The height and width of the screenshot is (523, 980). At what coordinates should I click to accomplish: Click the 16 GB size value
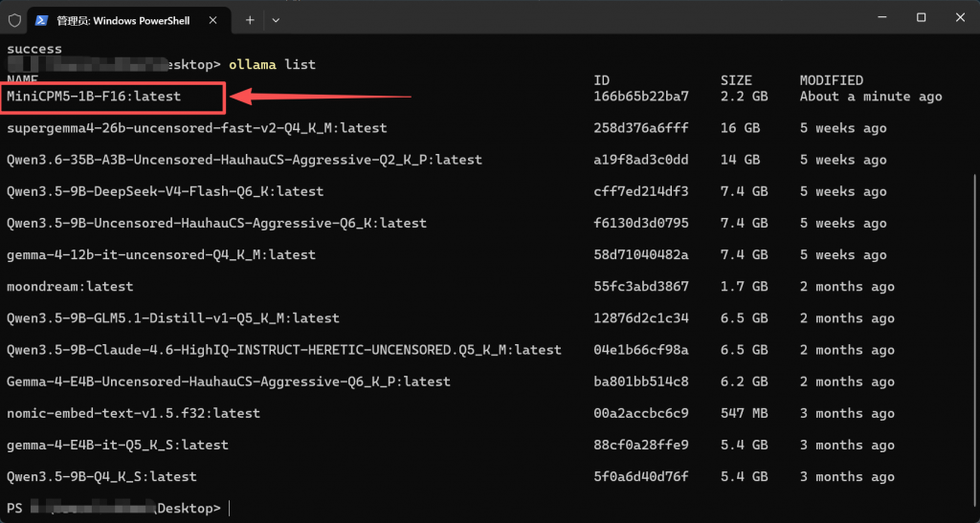(741, 128)
